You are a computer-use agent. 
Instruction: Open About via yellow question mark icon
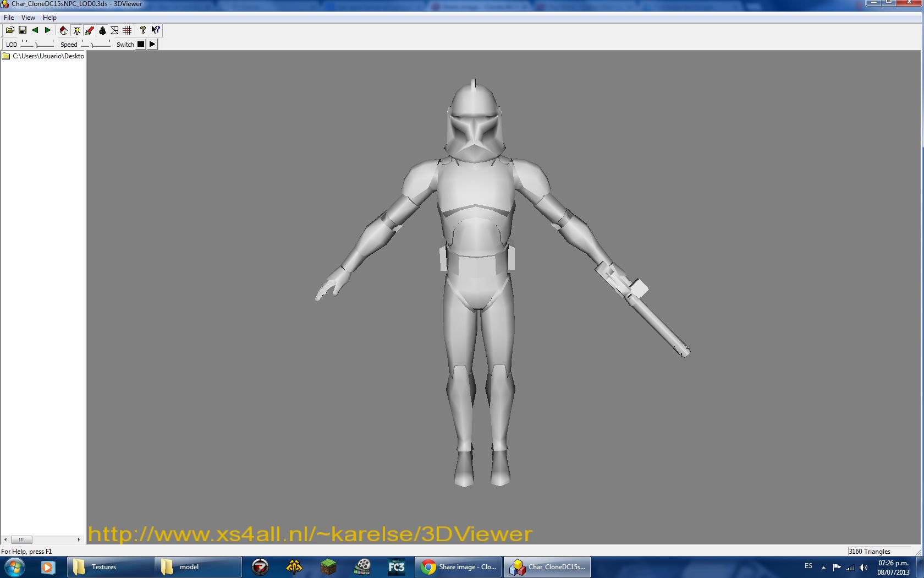pos(143,30)
